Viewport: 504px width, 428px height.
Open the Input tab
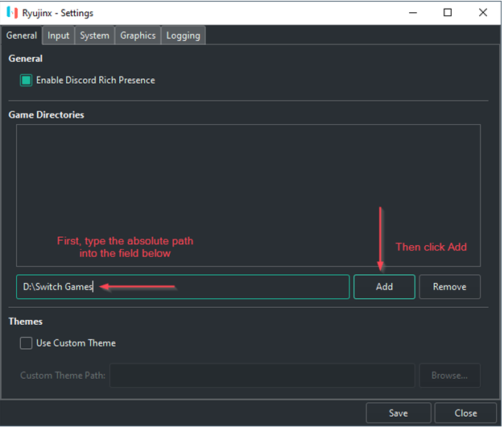coord(59,35)
